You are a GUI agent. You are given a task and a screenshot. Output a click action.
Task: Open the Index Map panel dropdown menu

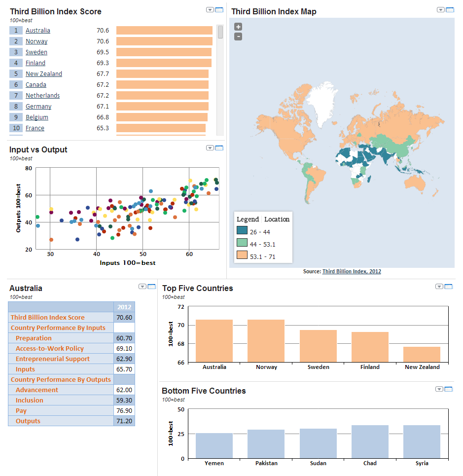click(440, 10)
